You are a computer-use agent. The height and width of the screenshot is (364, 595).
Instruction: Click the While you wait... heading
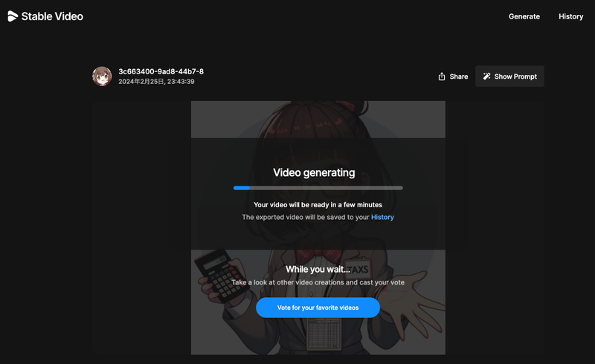[318, 269]
